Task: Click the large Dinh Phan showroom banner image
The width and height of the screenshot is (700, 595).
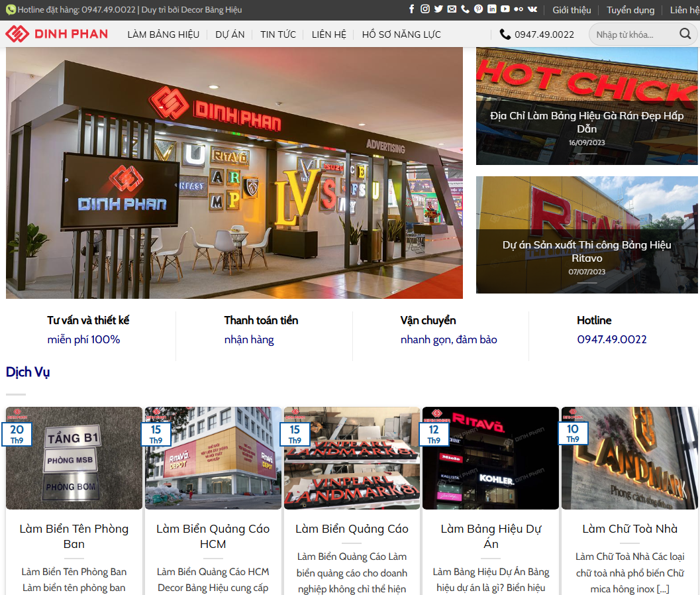Action: click(234, 173)
